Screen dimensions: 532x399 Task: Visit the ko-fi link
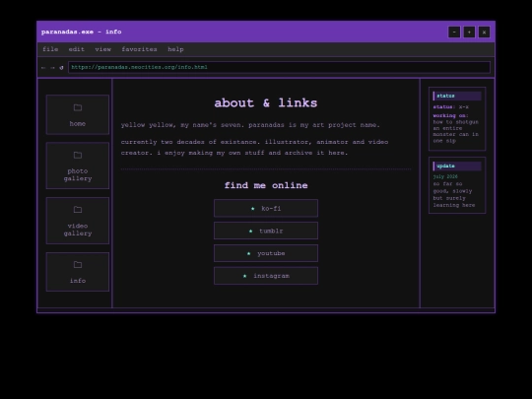[266, 208]
